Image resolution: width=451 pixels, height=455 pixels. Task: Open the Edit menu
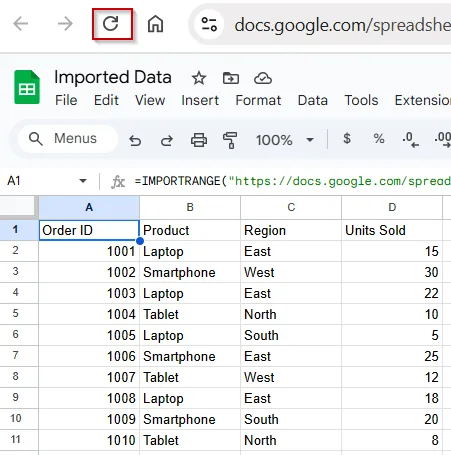106,100
